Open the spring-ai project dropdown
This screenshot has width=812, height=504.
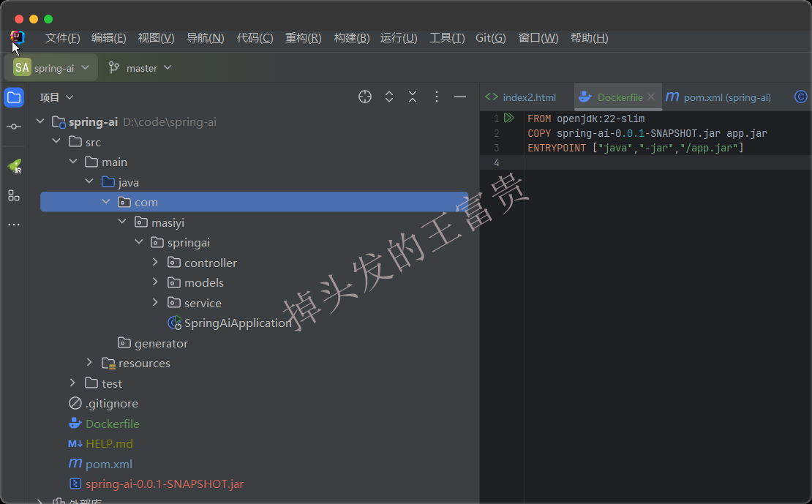[x=51, y=68]
